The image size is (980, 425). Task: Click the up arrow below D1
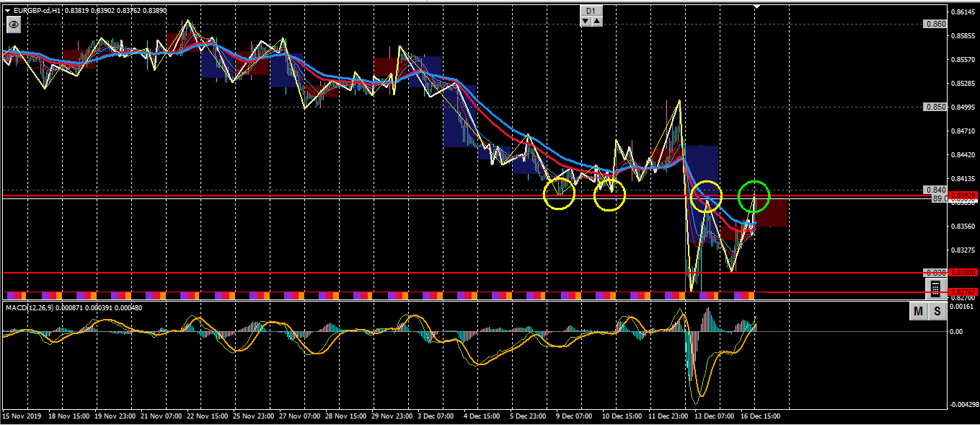pyautogui.click(x=596, y=22)
